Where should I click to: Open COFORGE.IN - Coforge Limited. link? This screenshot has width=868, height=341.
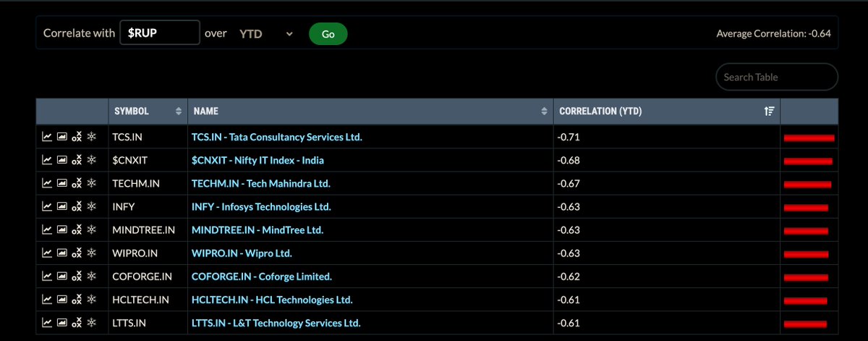pos(262,277)
